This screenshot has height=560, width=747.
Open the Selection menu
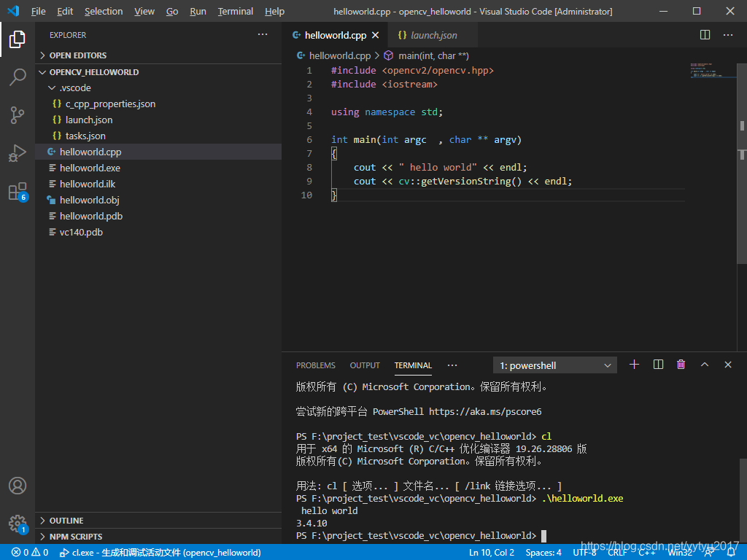pos(104,11)
